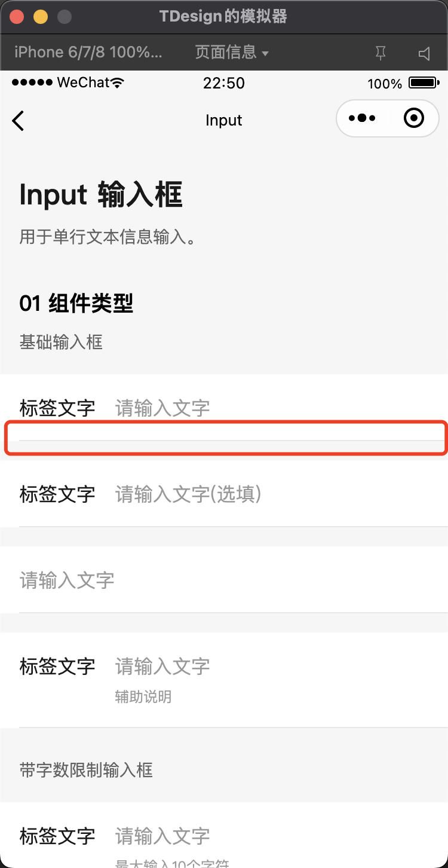This screenshot has height=868, width=448.
Task: Tap the circular home icon in the capsule
Action: click(x=414, y=118)
